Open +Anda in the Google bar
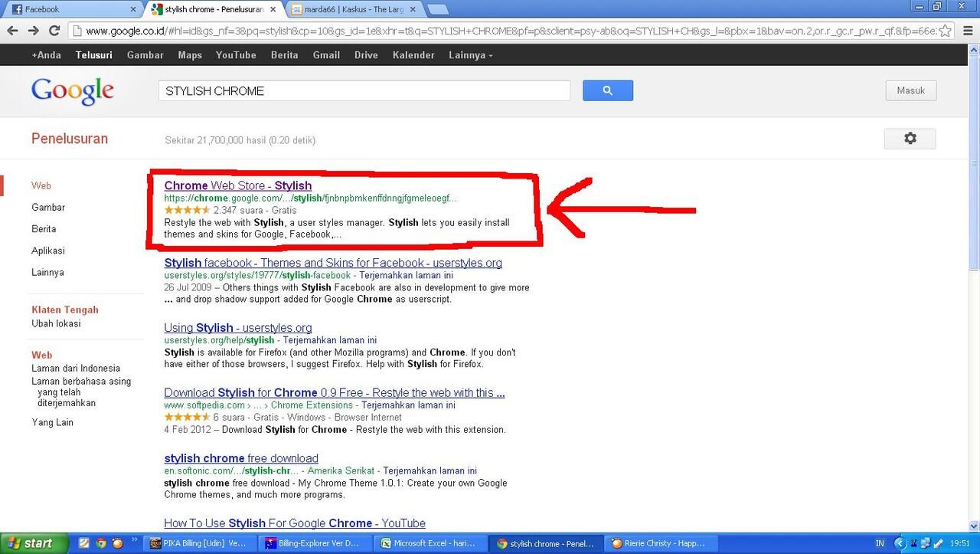980x554 pixels. 46,55
